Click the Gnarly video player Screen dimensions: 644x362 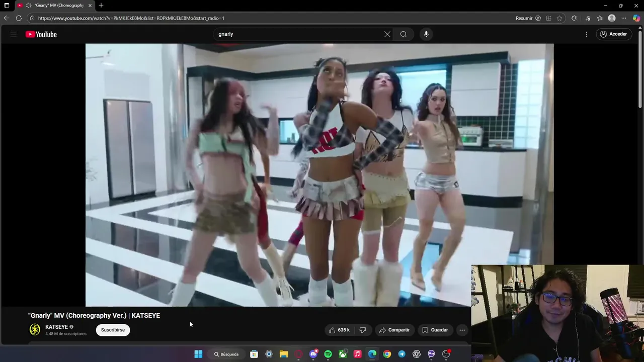coord(319,174)
